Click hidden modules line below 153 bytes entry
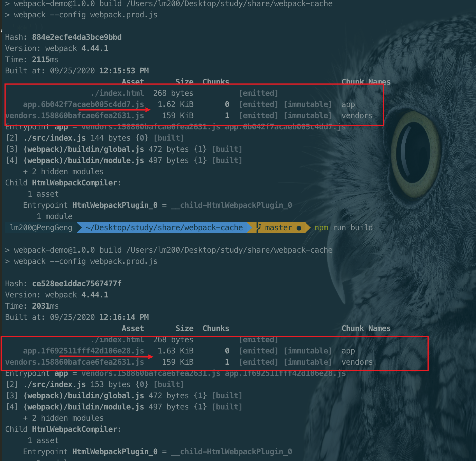476x461 pixels. click(x=63, y=418)
